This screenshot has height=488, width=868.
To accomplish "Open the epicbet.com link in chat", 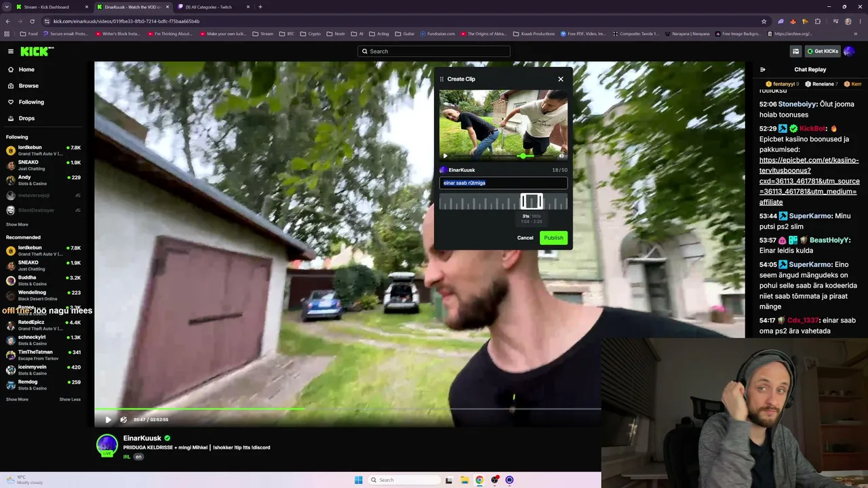I will click(810, 181).
